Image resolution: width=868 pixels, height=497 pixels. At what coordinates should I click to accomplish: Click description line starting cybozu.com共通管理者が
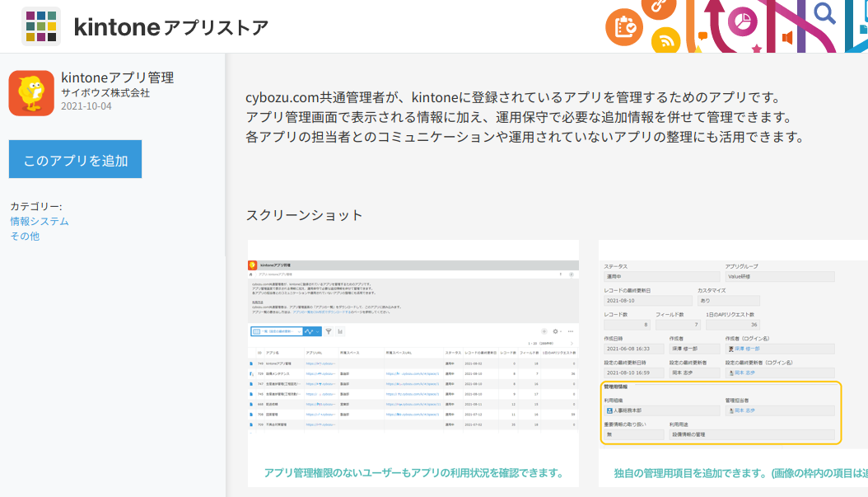point(513,97)
